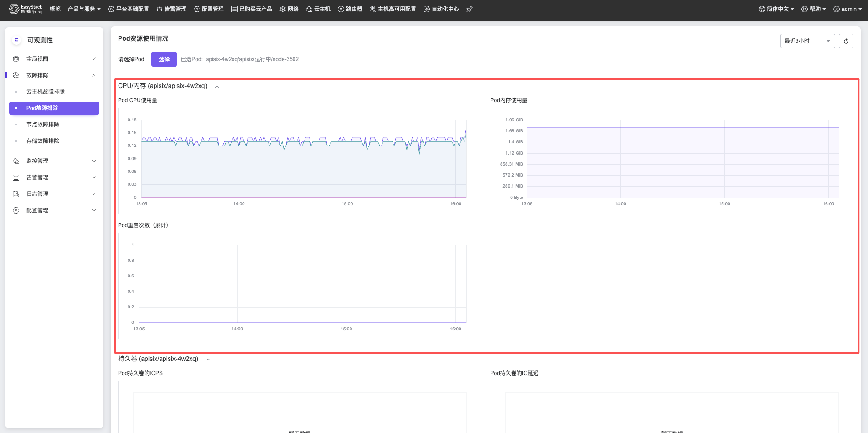Select 节点故障排除 in sidebar

point(43,125)
